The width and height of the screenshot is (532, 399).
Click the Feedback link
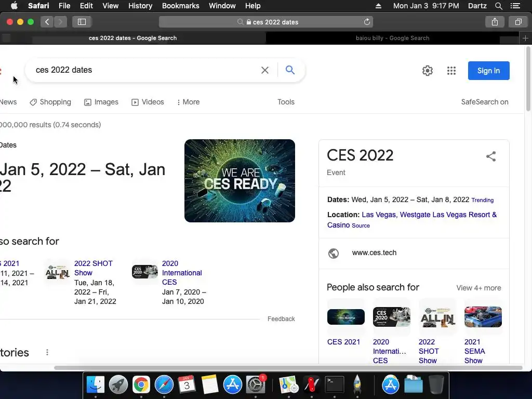click(x=281, y=319)
